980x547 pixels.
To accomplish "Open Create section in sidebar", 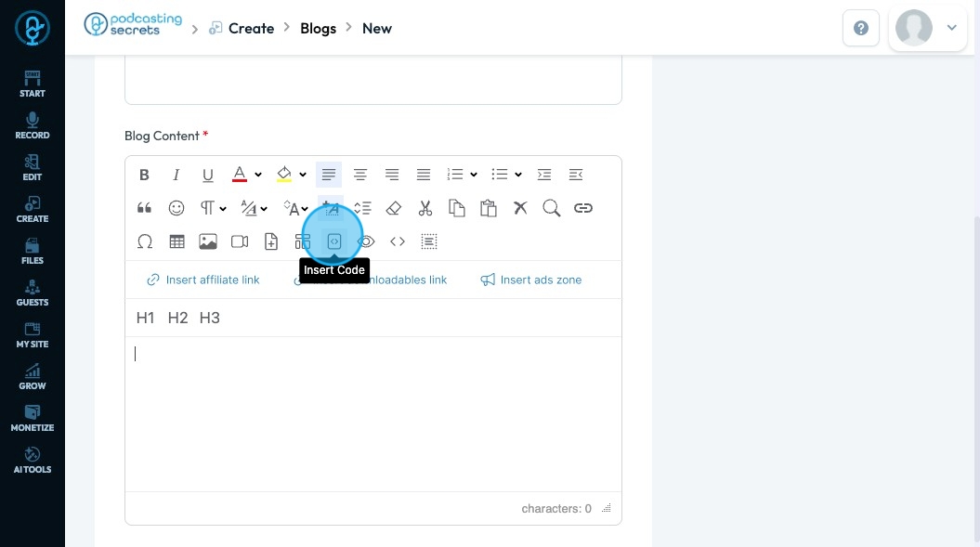I will click(x=33, y=210).
